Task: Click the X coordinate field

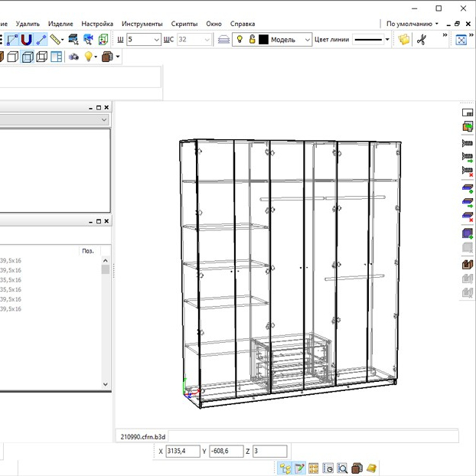Action: coord(183,451)
